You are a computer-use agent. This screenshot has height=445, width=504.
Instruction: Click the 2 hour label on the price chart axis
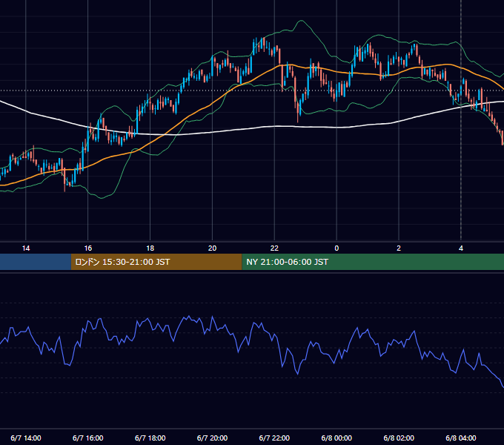pyautogui.click(x=399, y=248)
